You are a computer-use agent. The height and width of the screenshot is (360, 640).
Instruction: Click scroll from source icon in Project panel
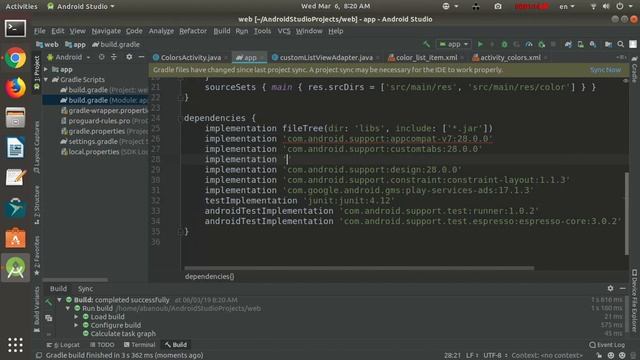pyautogui.click(x=102, y=57)
